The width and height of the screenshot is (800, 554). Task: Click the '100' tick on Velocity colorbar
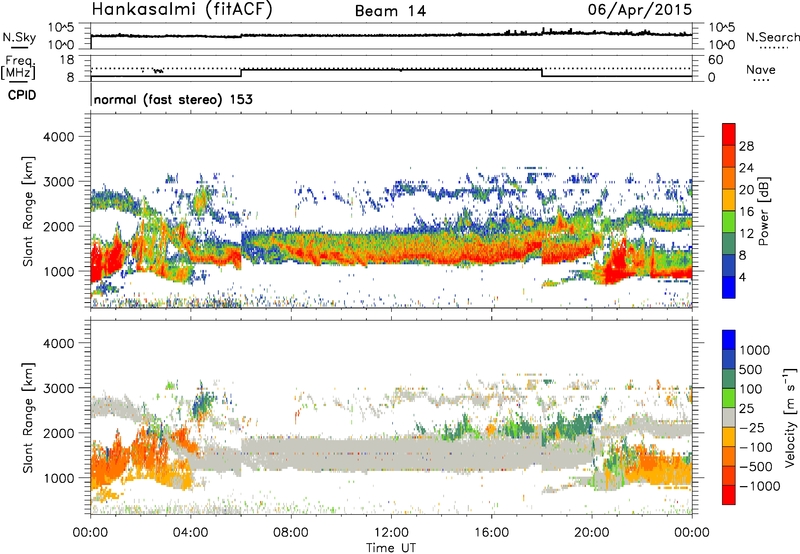click(750, 389)
